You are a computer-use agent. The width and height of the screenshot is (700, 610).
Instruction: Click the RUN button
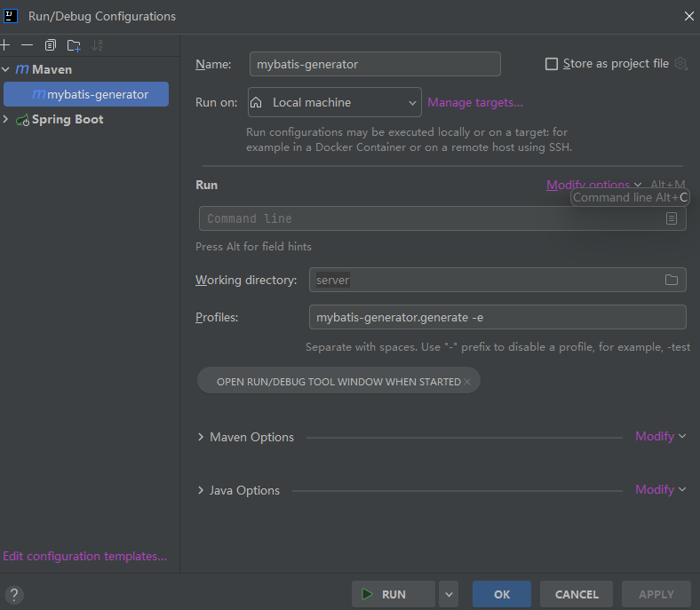tap(394, 594)
